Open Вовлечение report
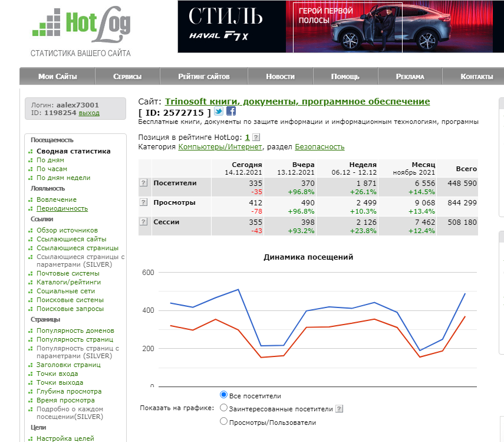 pos(57,199)
